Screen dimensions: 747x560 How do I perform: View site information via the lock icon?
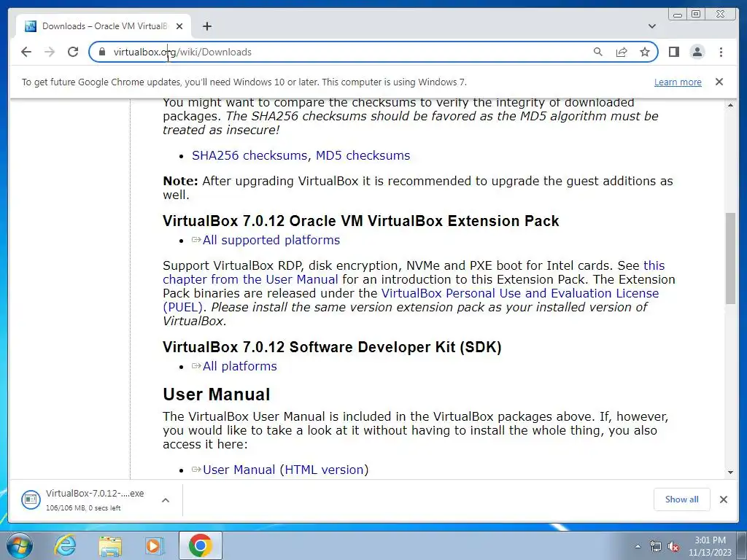[x=101, y=52]
